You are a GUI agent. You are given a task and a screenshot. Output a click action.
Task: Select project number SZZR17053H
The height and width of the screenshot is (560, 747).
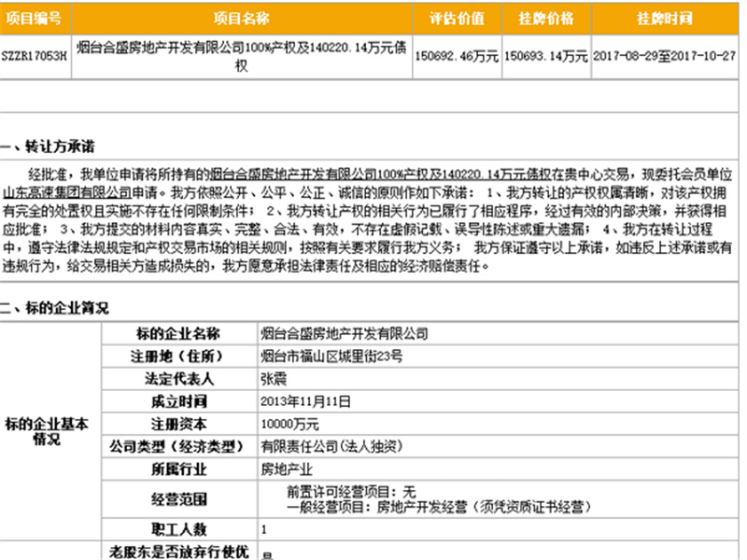(x=35, y=56)
